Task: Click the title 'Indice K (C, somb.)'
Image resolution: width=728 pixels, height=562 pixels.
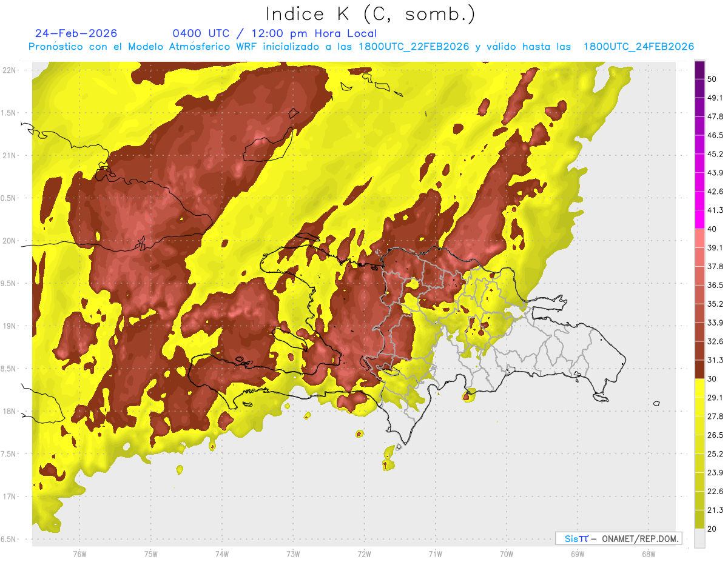Action: click(370, 14)
